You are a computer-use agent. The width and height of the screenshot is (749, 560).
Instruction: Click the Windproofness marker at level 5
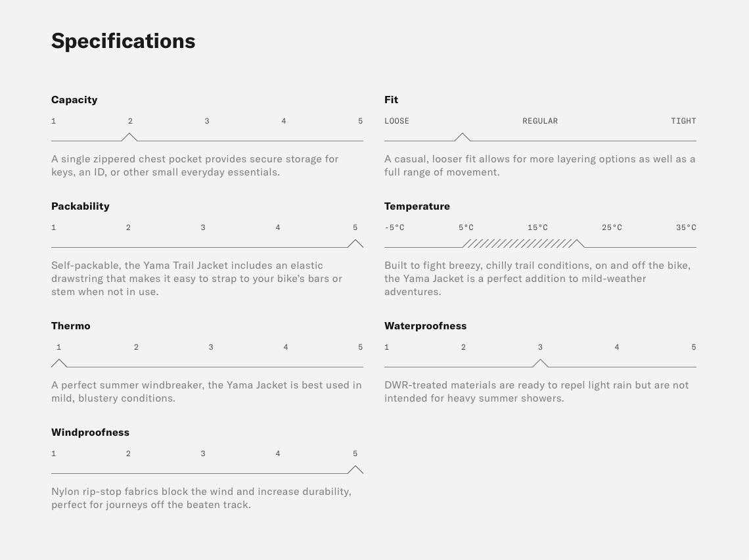(x=355, y=469)
